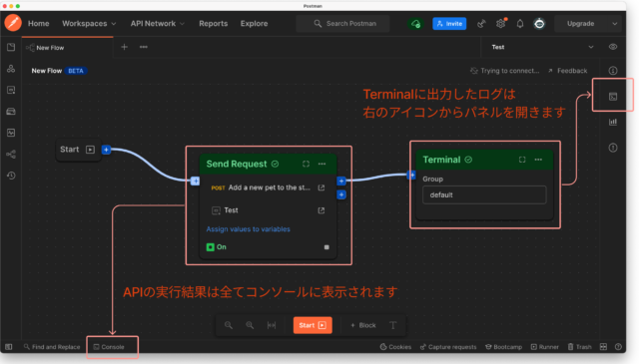Fit flow to canvas width
This screenshot has height=364, width=639.
pyautogui.click(x=272, y=325)
